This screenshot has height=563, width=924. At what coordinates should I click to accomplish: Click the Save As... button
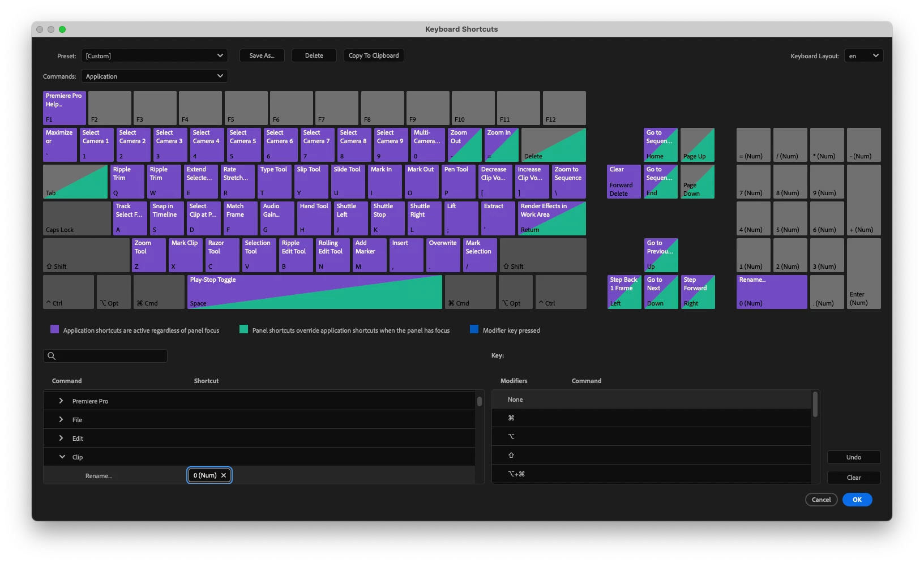(262, 55)
